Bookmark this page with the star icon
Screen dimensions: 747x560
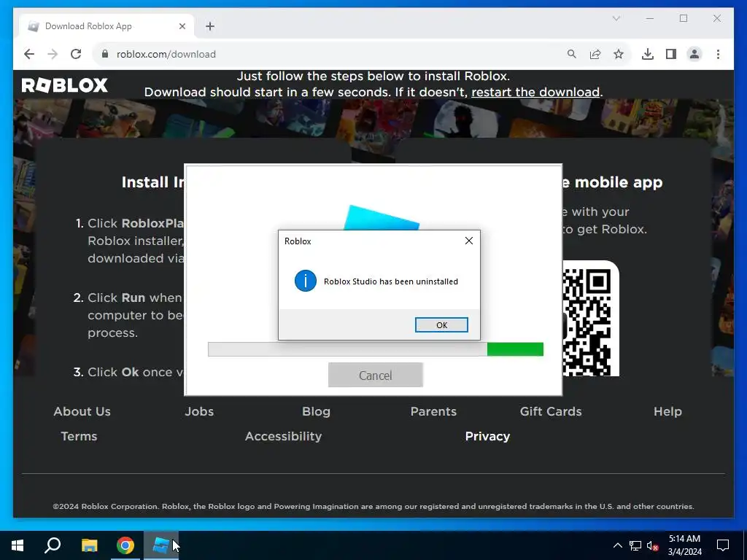coord(619,54)
